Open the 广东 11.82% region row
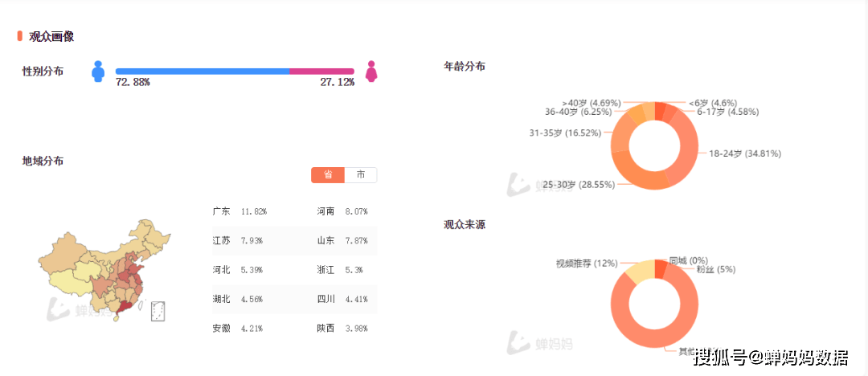The height and width of the screenshot is (376, 868). (240, 211)
